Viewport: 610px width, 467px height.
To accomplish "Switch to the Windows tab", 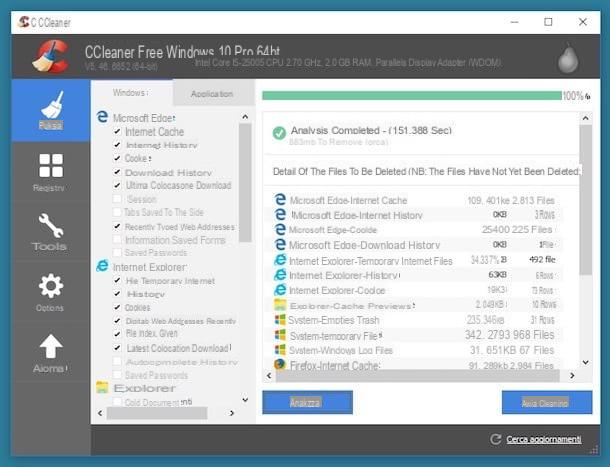I will pos(130,93).
